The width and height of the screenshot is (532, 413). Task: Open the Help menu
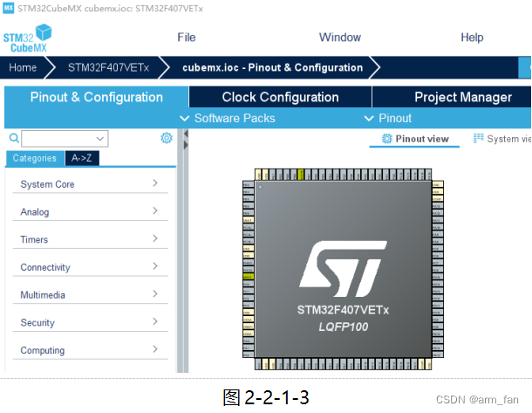(x=472, y=37)
